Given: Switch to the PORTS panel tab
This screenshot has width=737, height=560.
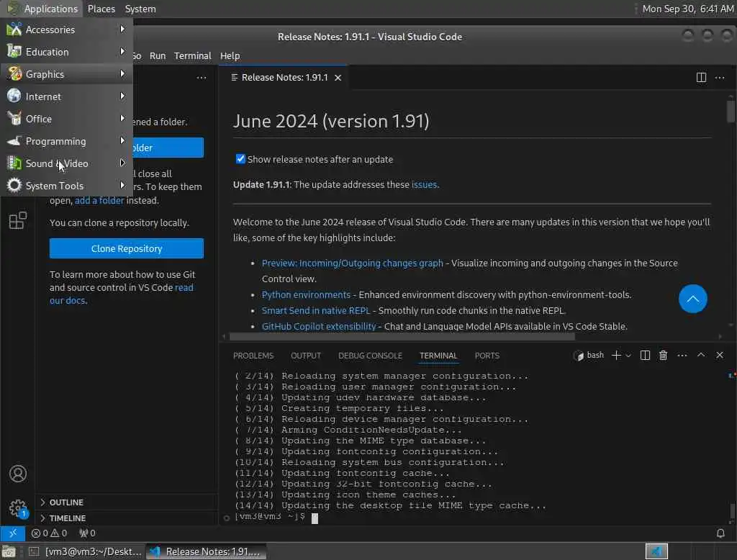Looking at the screenshot, I should click(x=487, y=356).
